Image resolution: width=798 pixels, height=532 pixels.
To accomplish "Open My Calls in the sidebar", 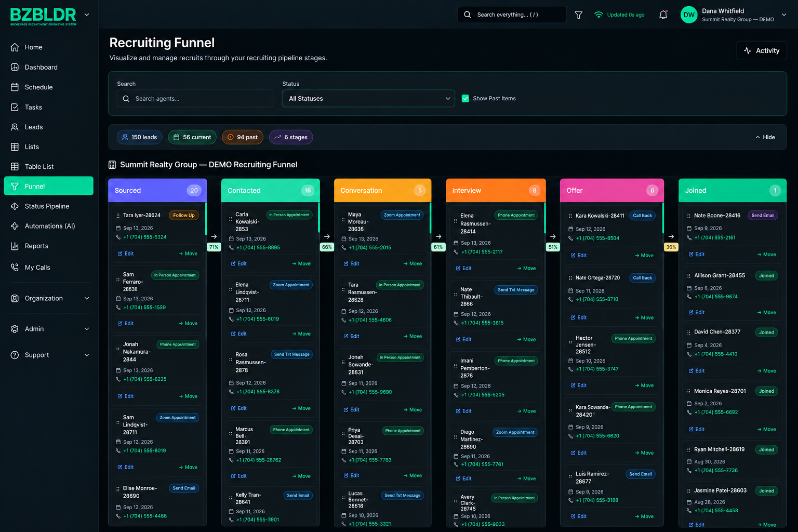I will (49, 268).
